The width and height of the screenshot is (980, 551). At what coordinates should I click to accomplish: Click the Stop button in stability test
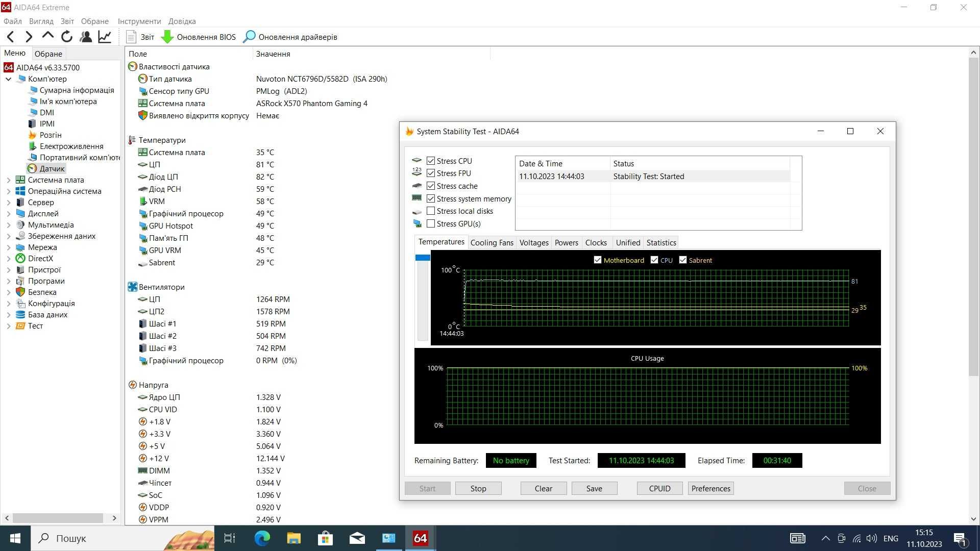[x=478, y=488]
